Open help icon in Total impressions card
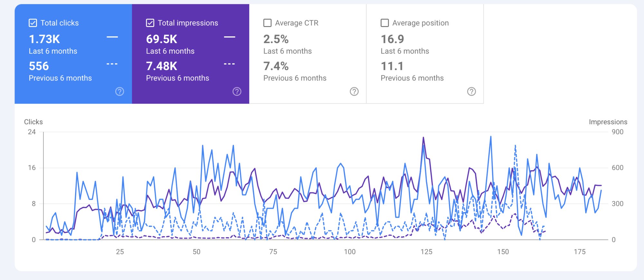This screenshot has height=280, width=644. point(237,92)
